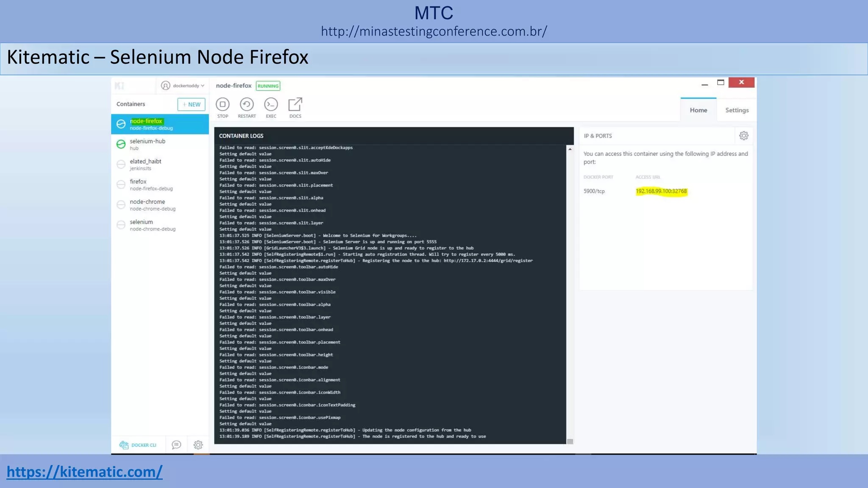Stop the node-firefox container
Screen dimensions: 868x488
point(223,104)
